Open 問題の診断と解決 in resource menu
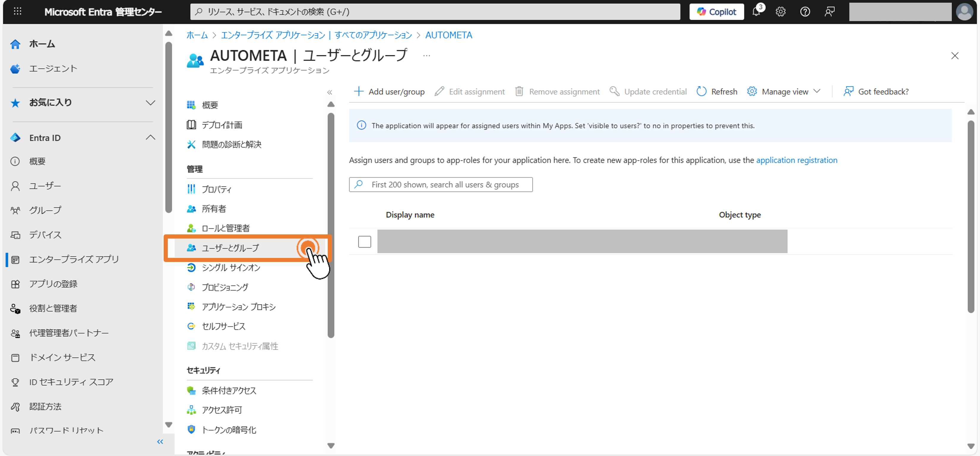Viewport: 980px width, 456px height. tap(231, 144)
